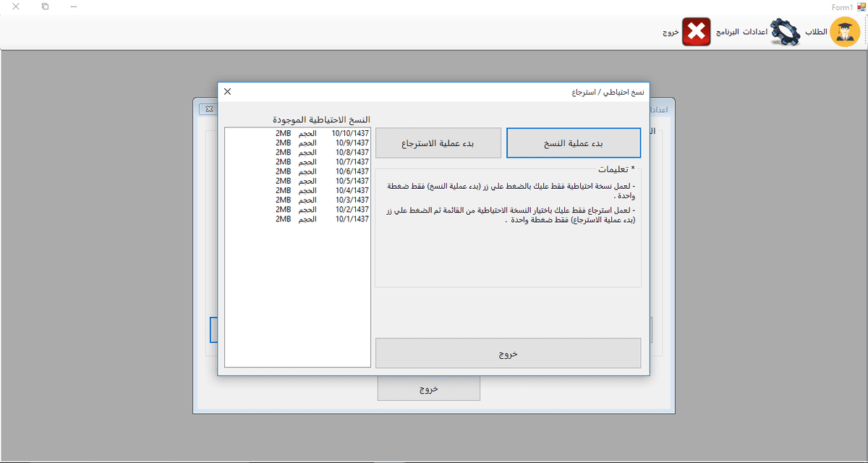Click خروج button in backup dialog
Viewport: 868px width, 463px height.
click(x=508, y=353)
